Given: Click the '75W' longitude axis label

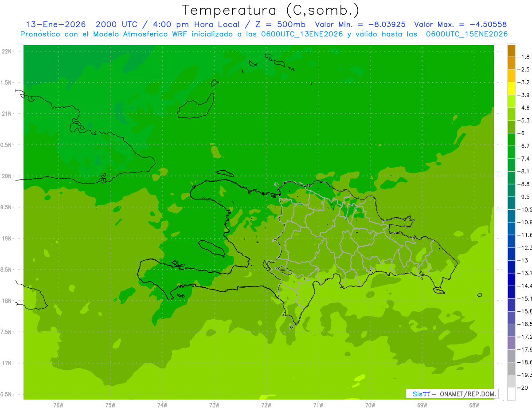Looking at the screenshot, I should pos(110,405).
